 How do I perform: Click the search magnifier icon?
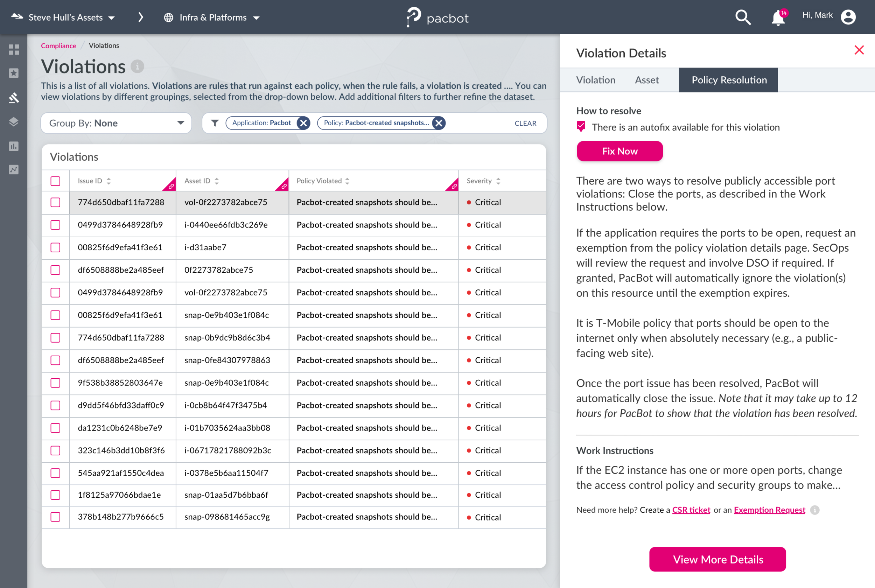click(743, 17)
